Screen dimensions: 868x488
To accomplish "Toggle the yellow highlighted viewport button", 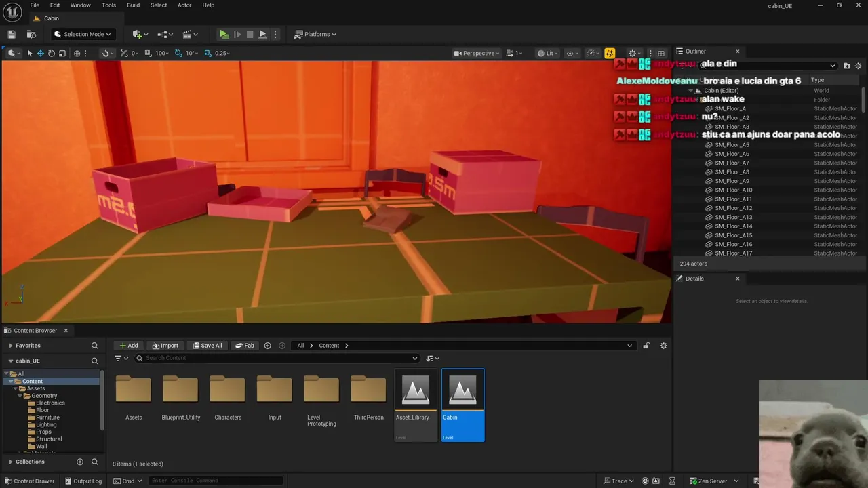I will (610, 53).
